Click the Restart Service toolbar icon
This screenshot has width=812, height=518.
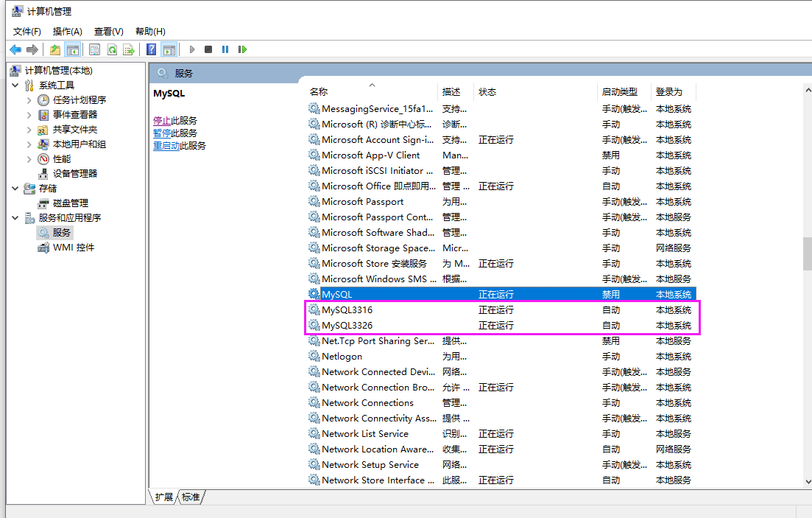click(242, 49)
